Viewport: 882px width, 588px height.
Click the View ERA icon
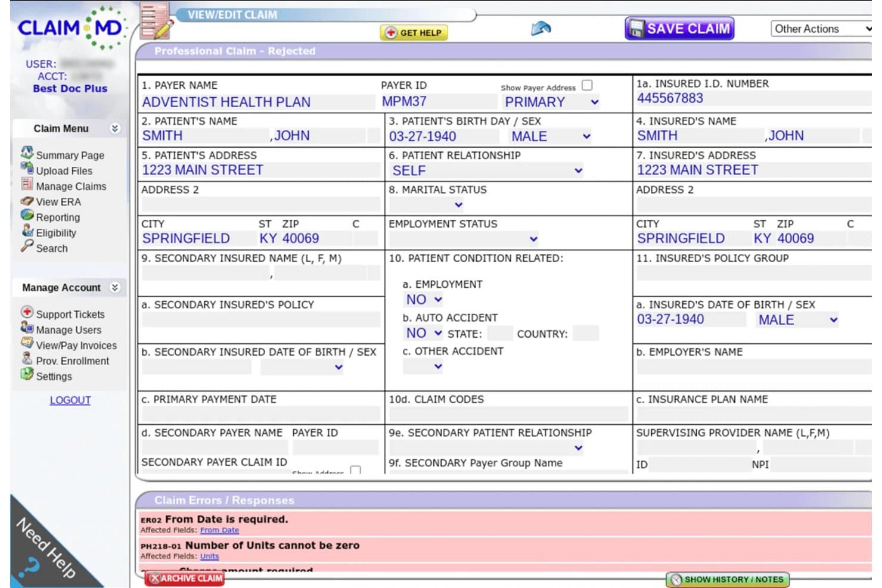pos(27,201)
